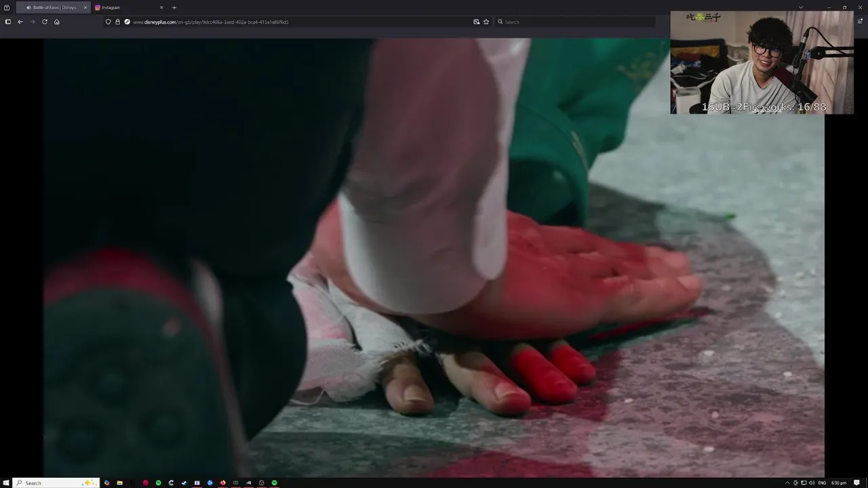Open the volume control in system tray
The image size is (868, 488).
(812, 483)
